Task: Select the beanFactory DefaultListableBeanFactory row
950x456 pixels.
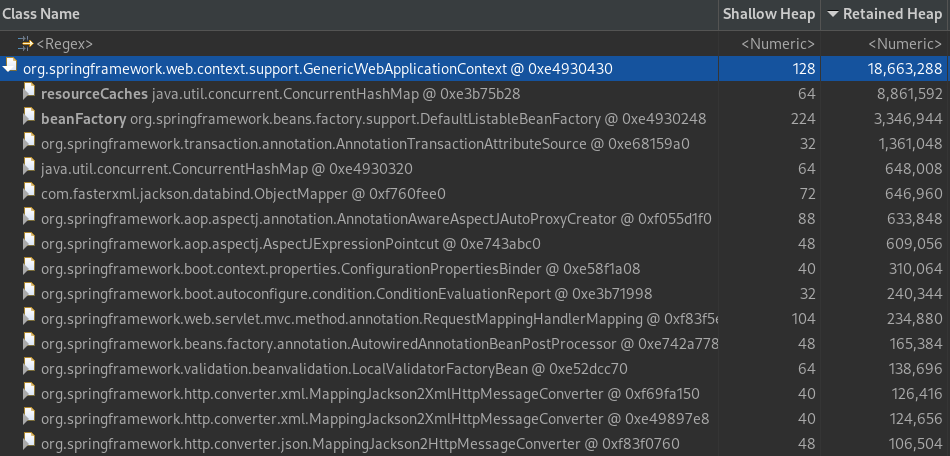Action: pyautogui.click(x=475, y=119)
